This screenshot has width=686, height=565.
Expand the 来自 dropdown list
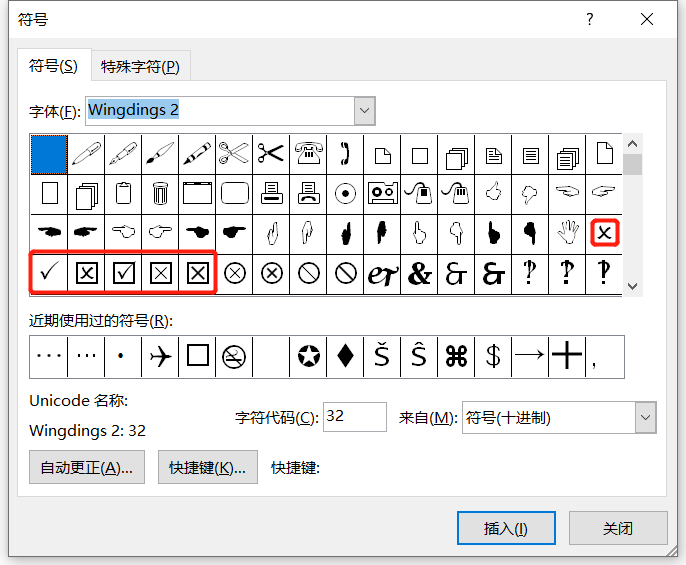[x=645, y=418]
